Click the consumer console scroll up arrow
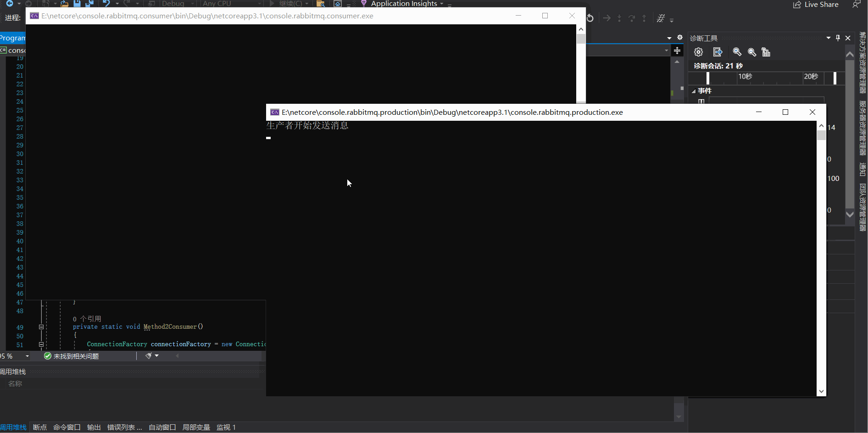868x433 pixels. click(x=581, y=29)
